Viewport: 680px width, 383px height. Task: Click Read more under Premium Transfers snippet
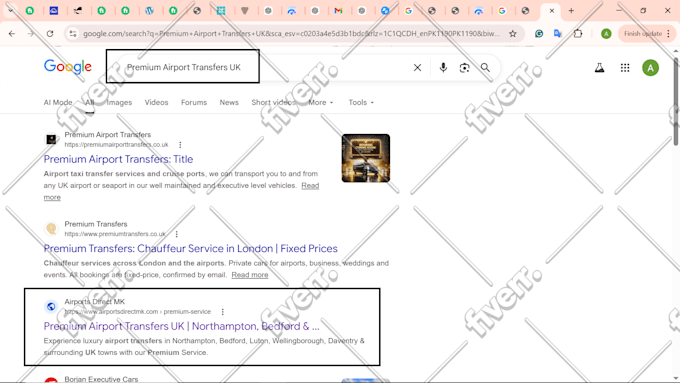point(250,275)
